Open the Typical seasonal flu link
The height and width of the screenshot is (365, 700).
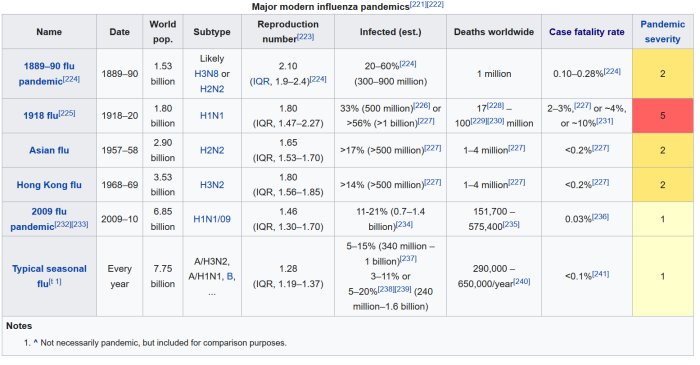point(49,276)
